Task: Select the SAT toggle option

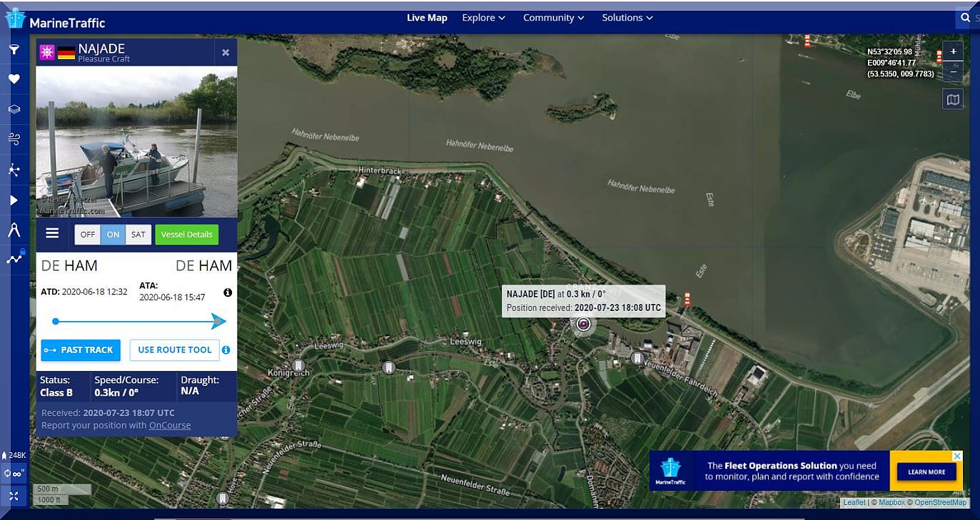Action: tap(138, 235)
